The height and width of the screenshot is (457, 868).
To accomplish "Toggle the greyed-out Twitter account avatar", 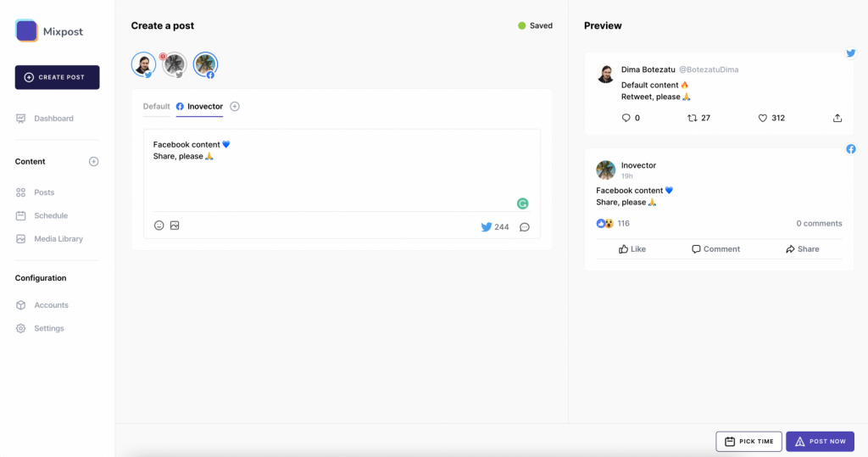I will point(175,64).
